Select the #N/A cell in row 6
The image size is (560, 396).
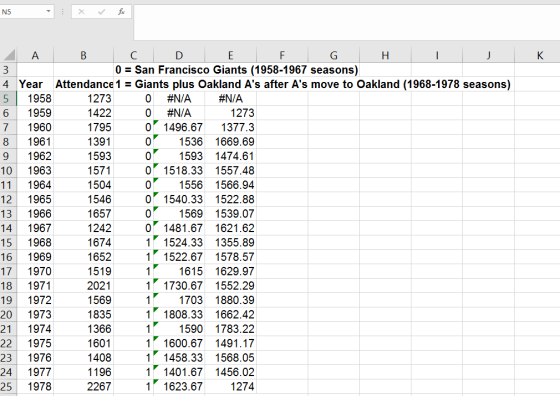point(179,113)
